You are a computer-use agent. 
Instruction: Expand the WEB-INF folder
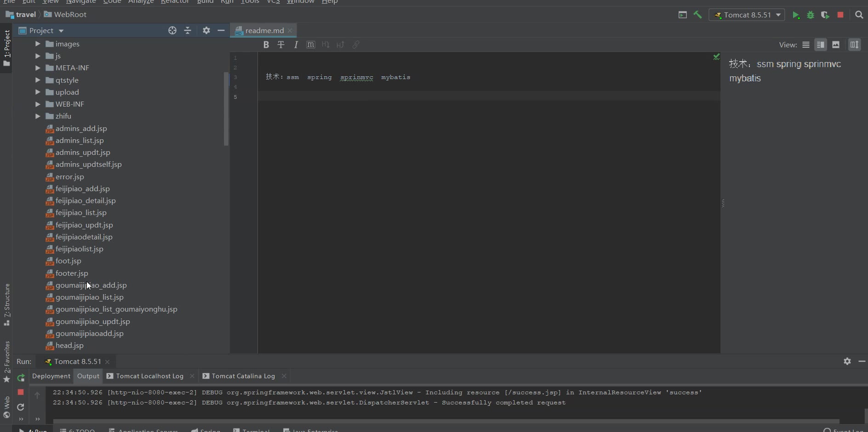pyautogui.click(x=38, y=104)
